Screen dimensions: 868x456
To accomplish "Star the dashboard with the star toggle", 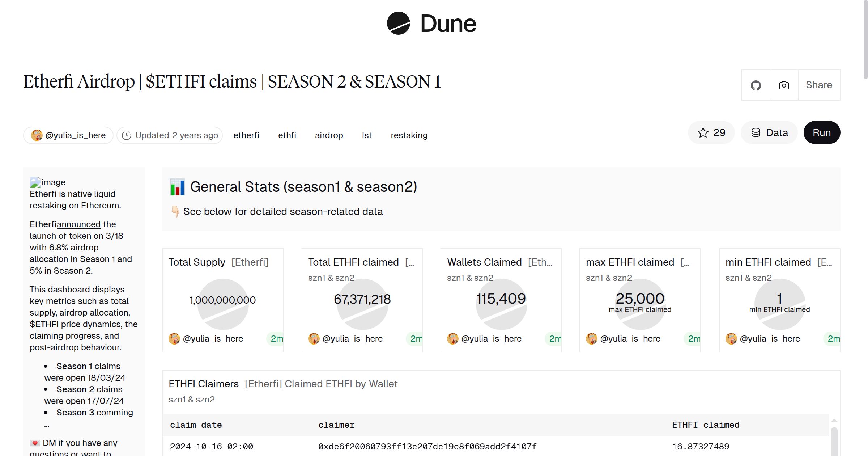I will 703,132.
